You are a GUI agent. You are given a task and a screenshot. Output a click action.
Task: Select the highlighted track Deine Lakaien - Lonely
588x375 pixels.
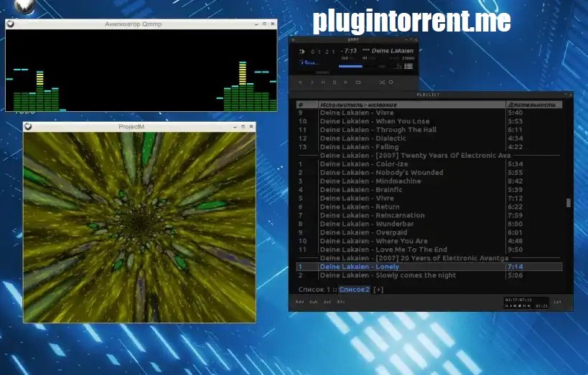(429, 267)
